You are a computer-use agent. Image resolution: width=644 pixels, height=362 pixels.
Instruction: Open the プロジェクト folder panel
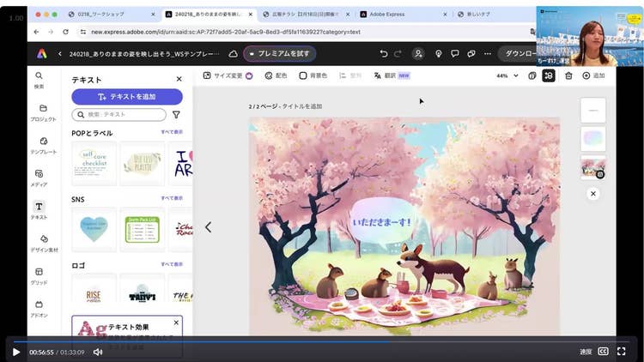click(43, 113)
